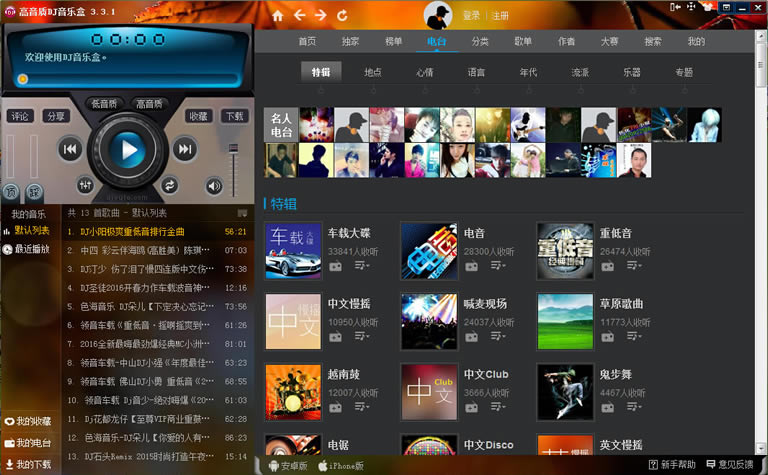Toggle the repeat/loop mode button
Image resolution: width=768 pixels, height=475 pixels.
[x=169, y=185]
